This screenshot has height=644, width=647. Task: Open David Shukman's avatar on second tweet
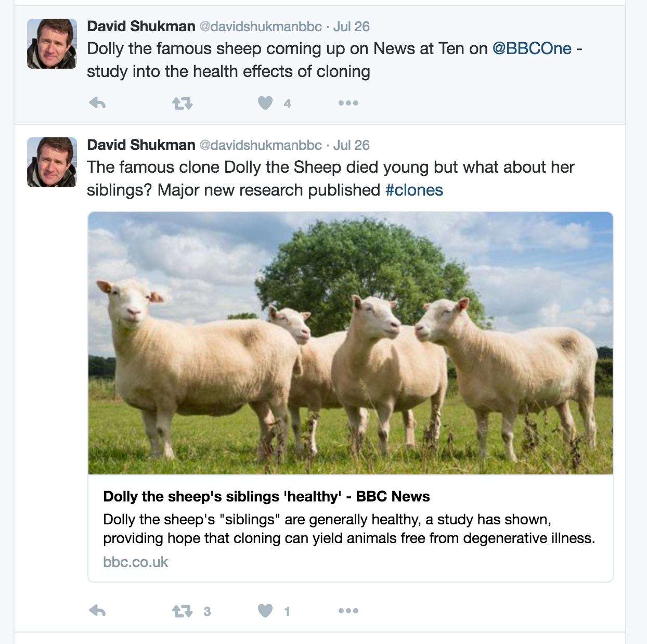click(52, 162)
